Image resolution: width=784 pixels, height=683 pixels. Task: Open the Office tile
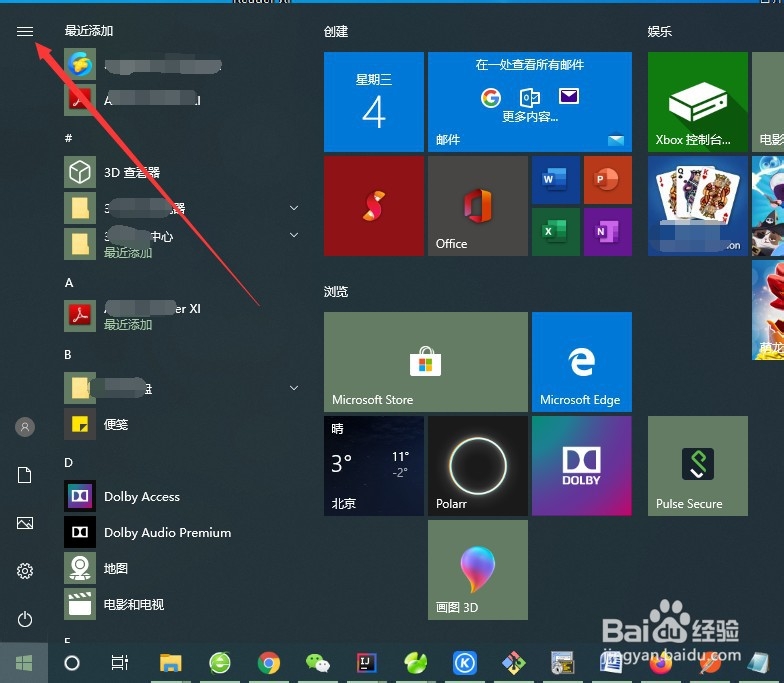point(478,206)
